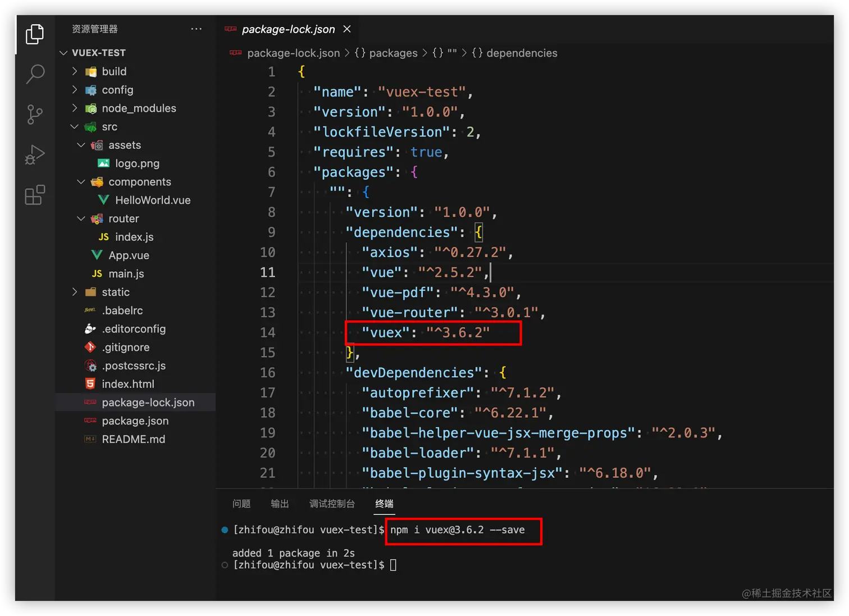
Task: Collapse the assets folder
Action: [81, 145]
